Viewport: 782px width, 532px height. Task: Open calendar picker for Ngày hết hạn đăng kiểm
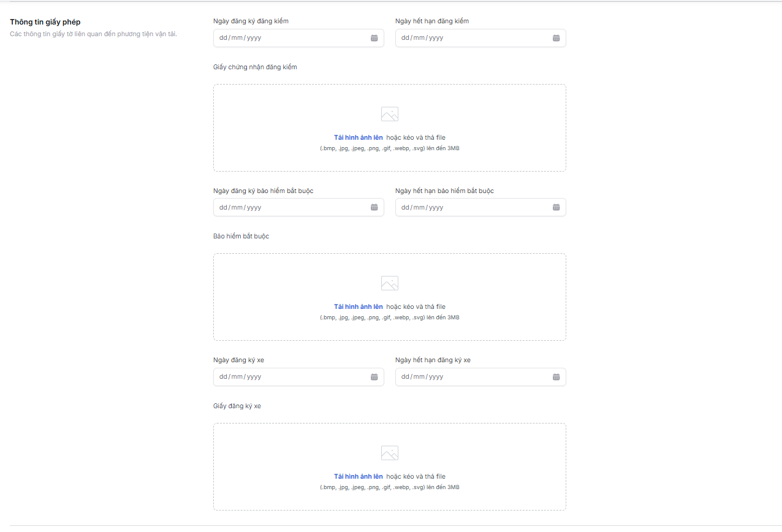point(556,38)
